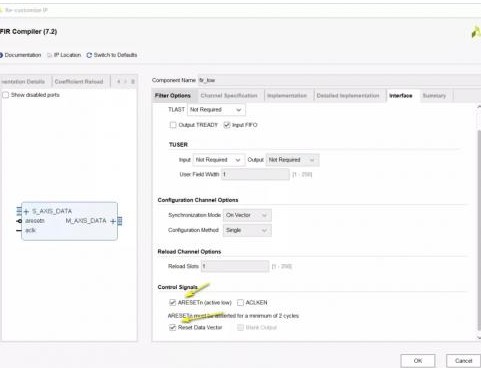This screenshot has height=368, width=481.
Task: Open the TUSER Input dropdown
Action: pos(219,160)
